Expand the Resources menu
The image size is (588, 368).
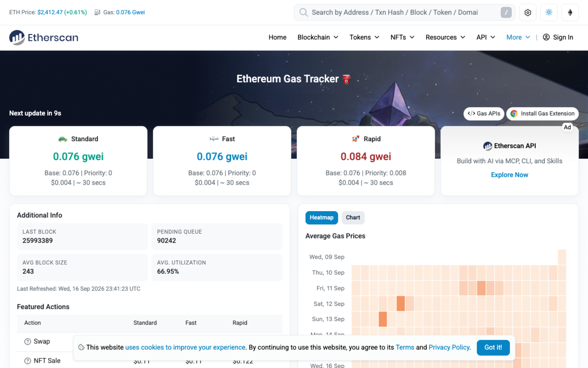[x=445, y=37]
